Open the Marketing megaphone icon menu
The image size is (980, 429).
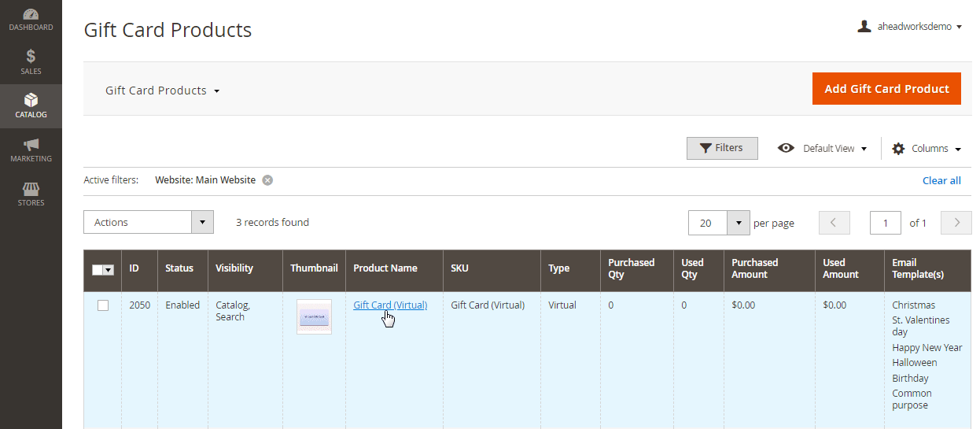[31, 150]
